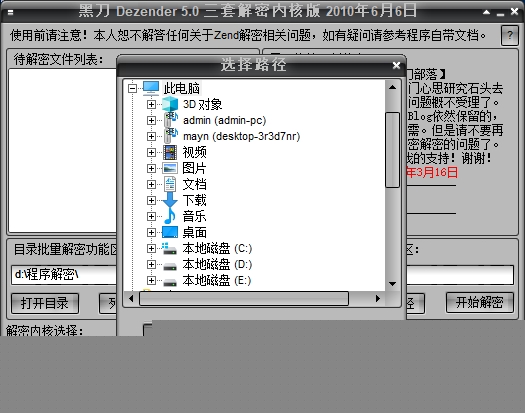Click the tree's horizontal scrollbar thumb

point(244,298)
